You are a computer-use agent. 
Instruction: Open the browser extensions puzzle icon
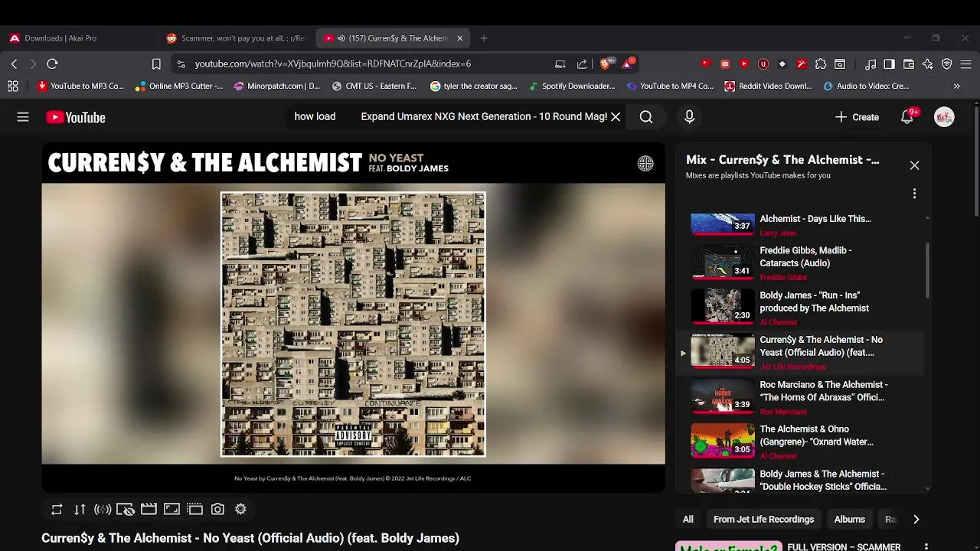[x=821, y=64]
